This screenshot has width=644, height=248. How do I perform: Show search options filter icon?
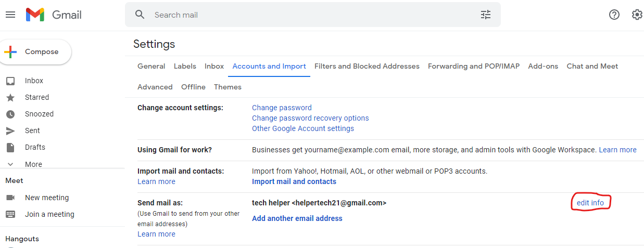(x=486, y=15)
